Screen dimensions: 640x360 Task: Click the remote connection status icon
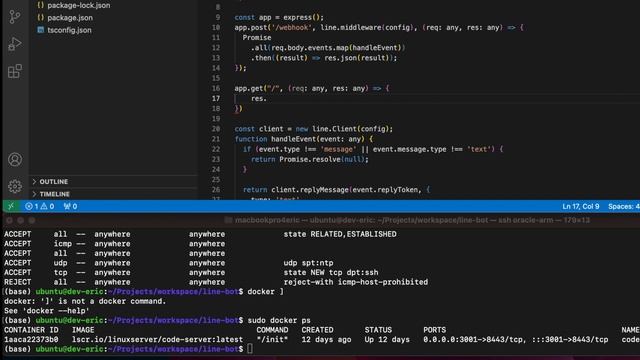coord(11,206)
